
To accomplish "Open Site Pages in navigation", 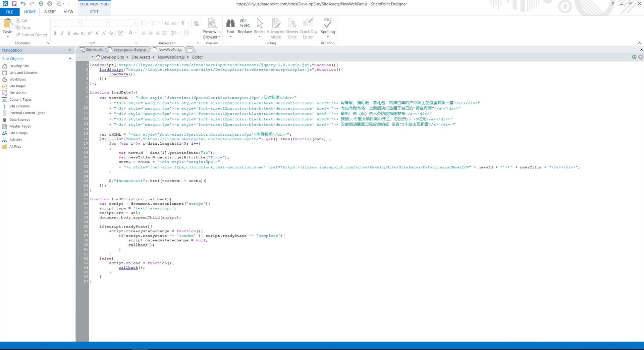I will tap(17, 86).
